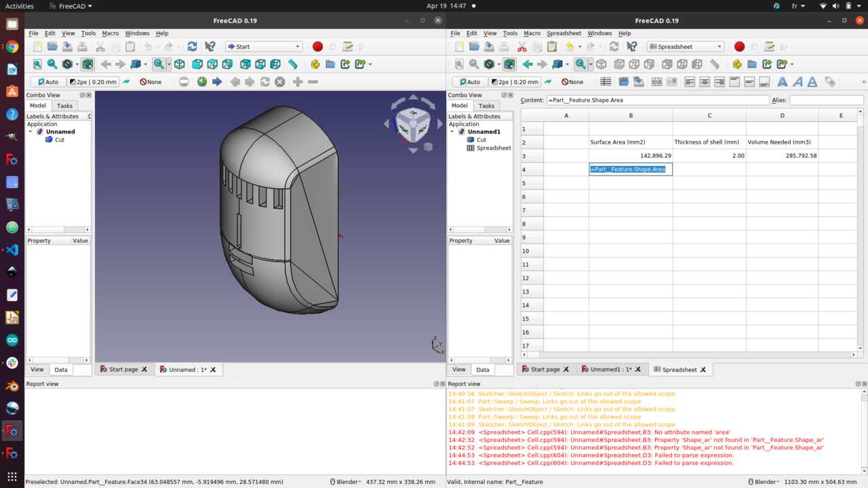Click the fit all view icon in left toolbar
Viewport: 868px width, 488px height.
point(37,64)
